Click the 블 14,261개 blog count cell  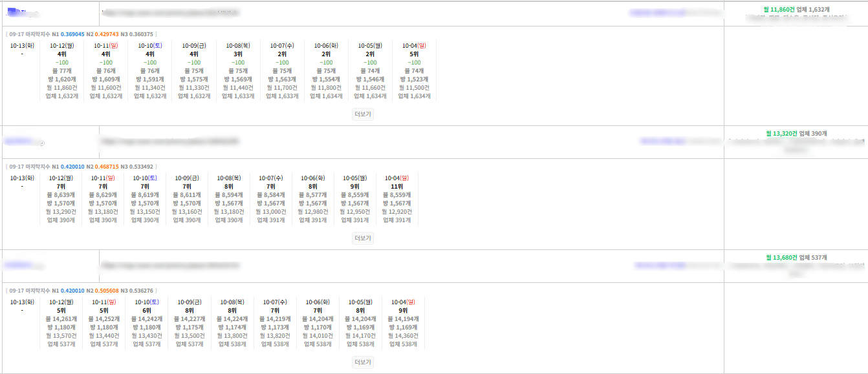61,318
